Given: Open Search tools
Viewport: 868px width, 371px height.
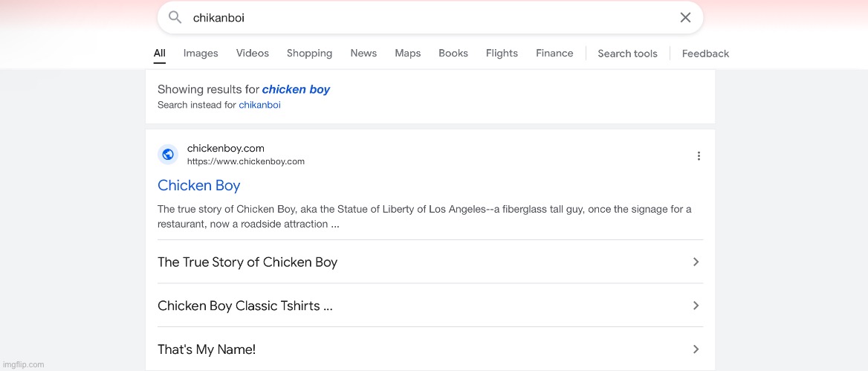Looking at the screenshot, I should pyautogui.click(x=627, y=54).
